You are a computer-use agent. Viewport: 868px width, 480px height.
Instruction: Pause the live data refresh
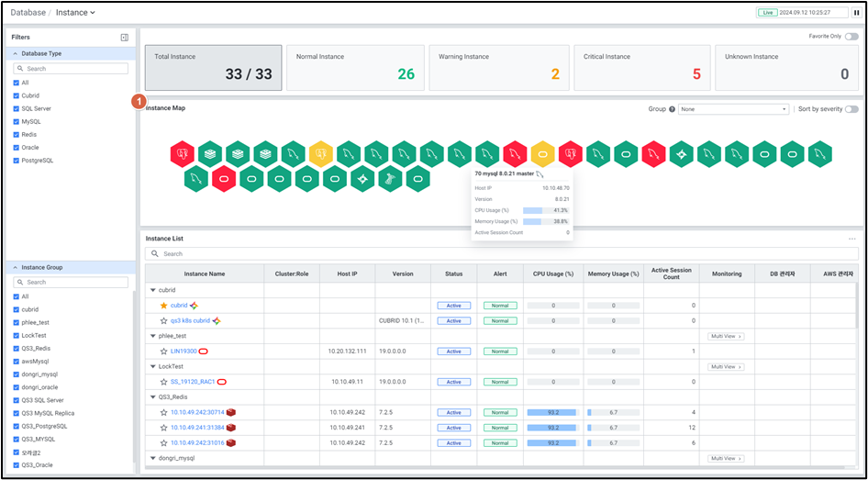click(856, 13)
